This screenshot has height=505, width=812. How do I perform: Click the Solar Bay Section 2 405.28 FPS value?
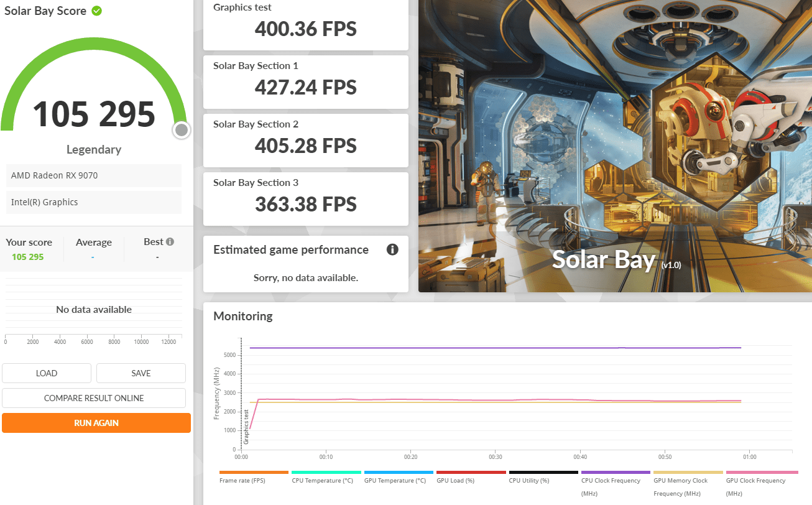point(306,146)
